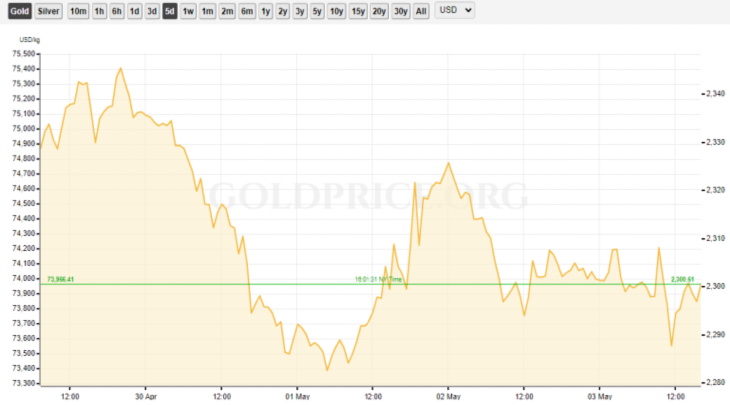730x405 pixels.
Task: Click the 01 May date axis label
Action: [x=297, y=397]
